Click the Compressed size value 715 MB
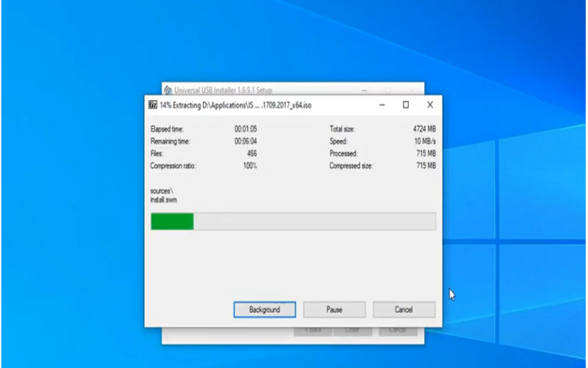 (x=426, y=166)
